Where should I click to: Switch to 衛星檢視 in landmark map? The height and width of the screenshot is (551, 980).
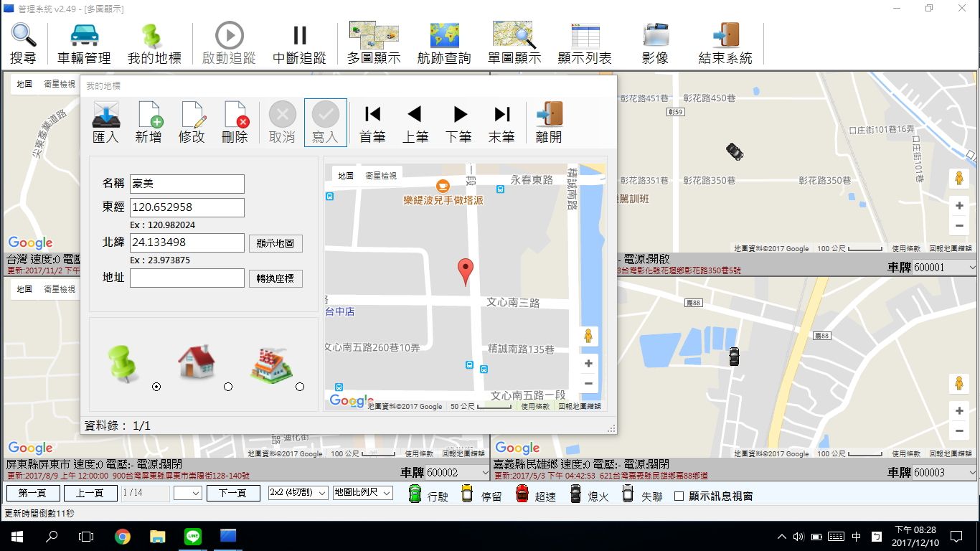coord(380,175)
